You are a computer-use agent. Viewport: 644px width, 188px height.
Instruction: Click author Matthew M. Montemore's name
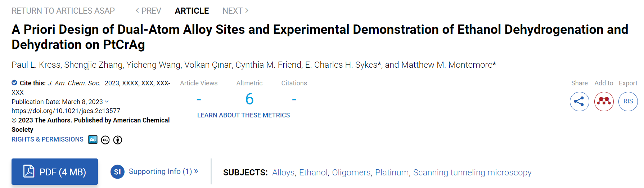pos(449,65)
